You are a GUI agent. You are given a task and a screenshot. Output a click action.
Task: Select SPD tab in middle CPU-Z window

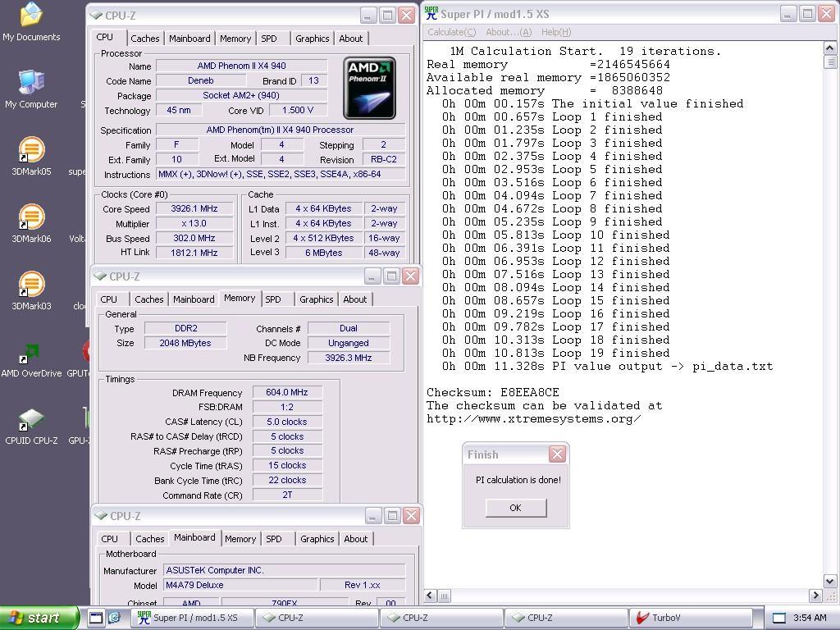(273, 299)
